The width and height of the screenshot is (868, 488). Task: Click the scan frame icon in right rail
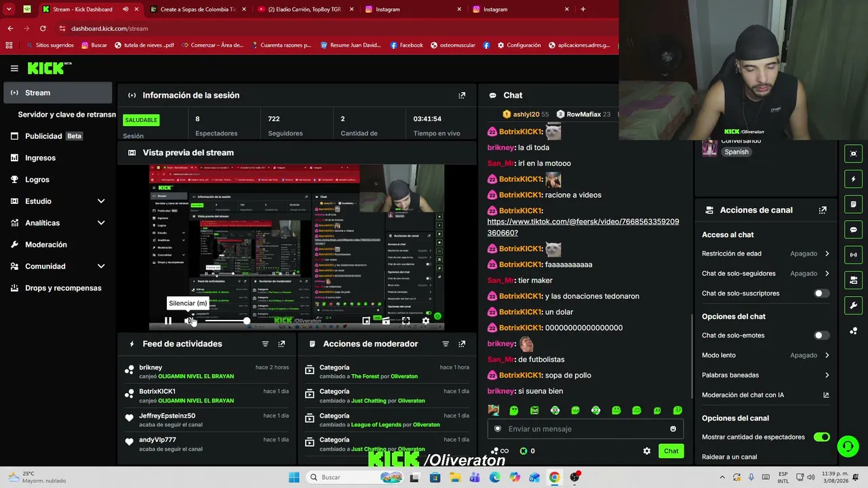(x=854, y=154)
